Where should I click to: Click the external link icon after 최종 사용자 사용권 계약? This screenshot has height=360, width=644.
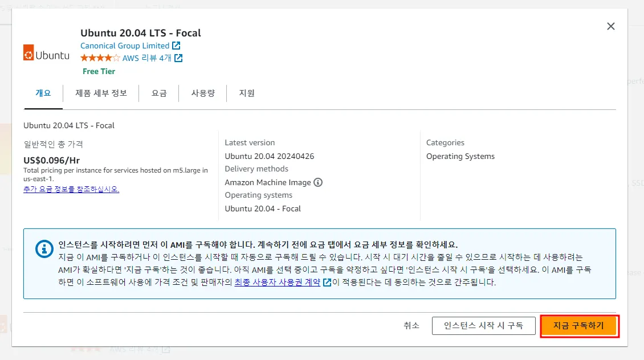point(327,283)
